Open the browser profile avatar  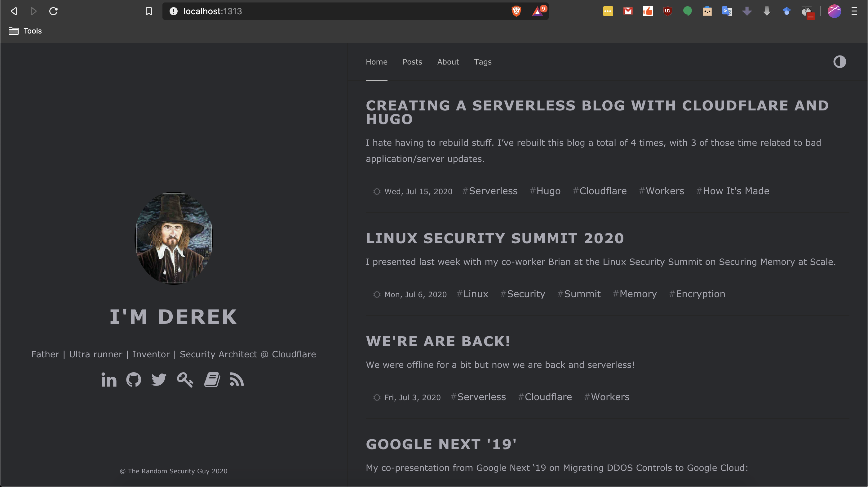[x=834, y=11]
